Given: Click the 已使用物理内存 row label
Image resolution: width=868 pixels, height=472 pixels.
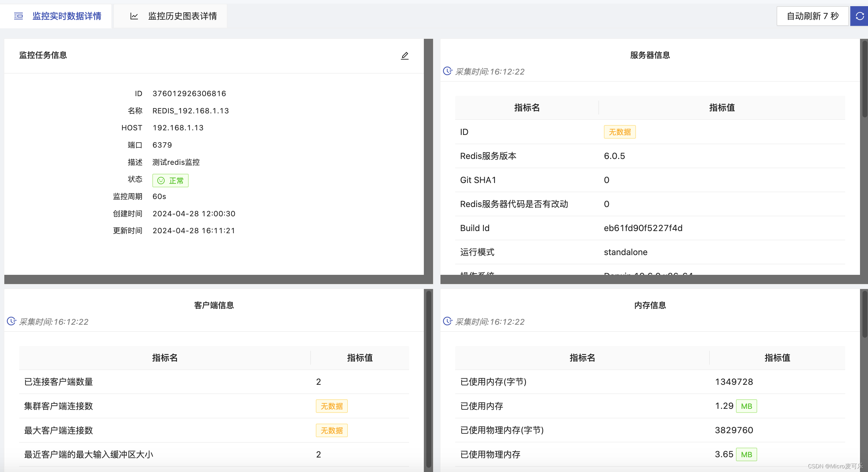Looking at the screenshot, I should [490, 455].
